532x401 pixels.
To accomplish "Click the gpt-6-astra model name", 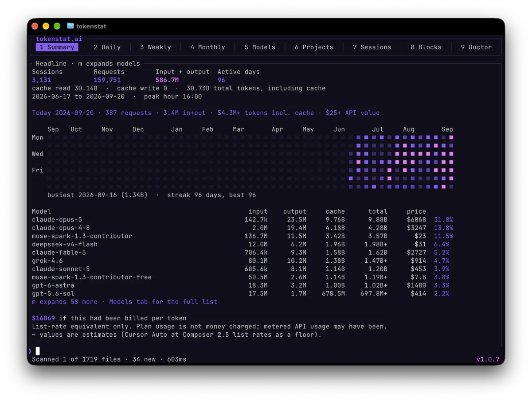I will coord(53,285).
